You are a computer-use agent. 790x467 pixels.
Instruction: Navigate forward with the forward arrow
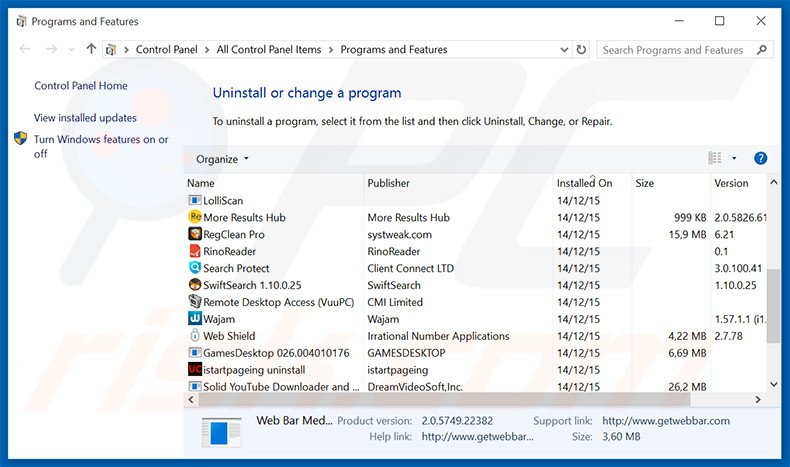pyautogui.click(x=51, y=49)
